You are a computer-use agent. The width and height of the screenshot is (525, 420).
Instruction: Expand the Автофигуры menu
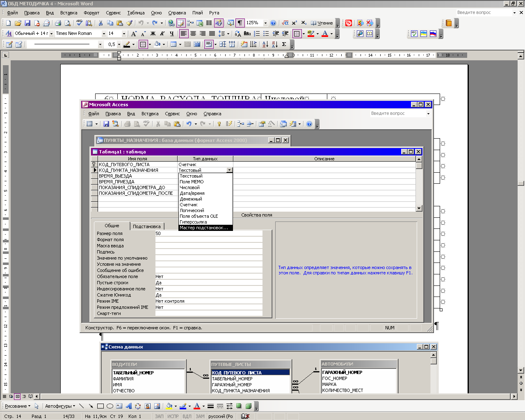coord(60,406)
